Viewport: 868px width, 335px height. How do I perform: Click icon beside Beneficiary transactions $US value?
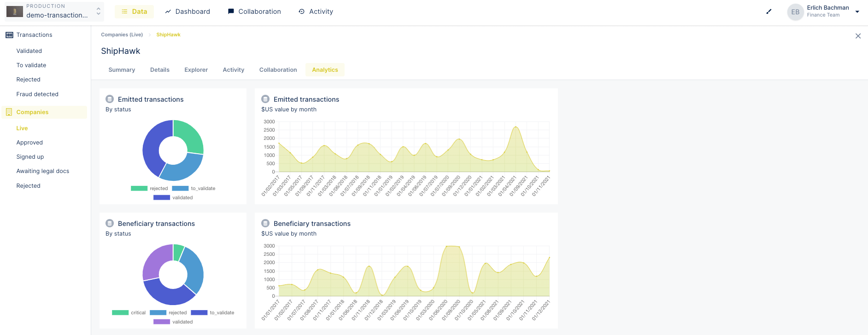265,223
